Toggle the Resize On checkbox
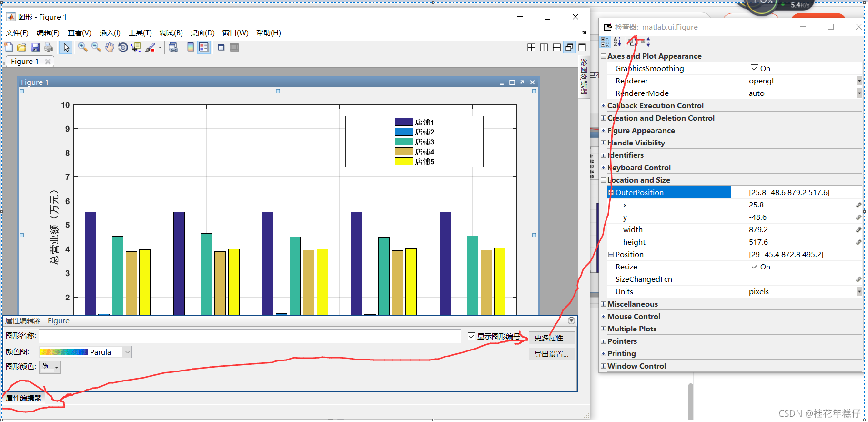The height and width of the screenshot is (422, 868). 755,267
